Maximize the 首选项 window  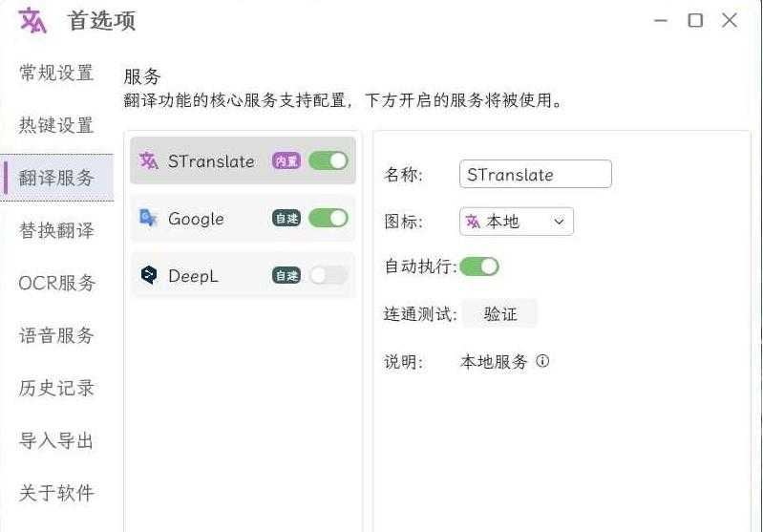click(695, 20)
